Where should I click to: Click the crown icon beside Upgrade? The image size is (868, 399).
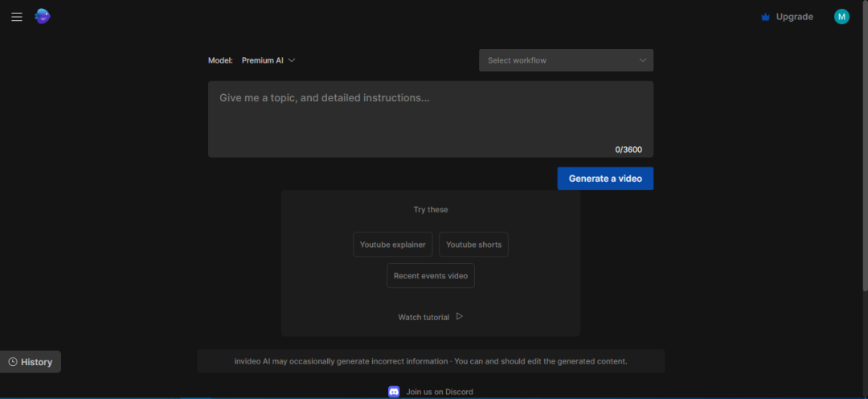(x=765, y=17)
